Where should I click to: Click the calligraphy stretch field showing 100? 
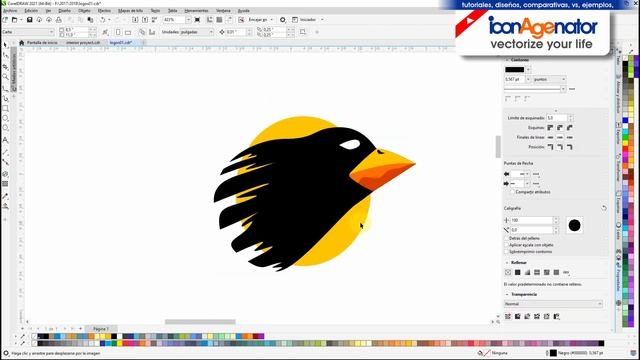coord(531,220)
